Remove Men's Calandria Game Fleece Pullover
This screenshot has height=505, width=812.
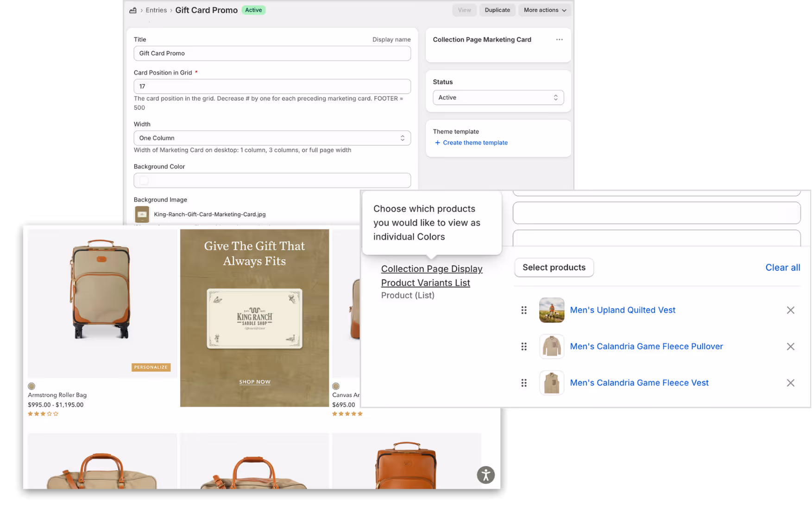click(790, 347)
